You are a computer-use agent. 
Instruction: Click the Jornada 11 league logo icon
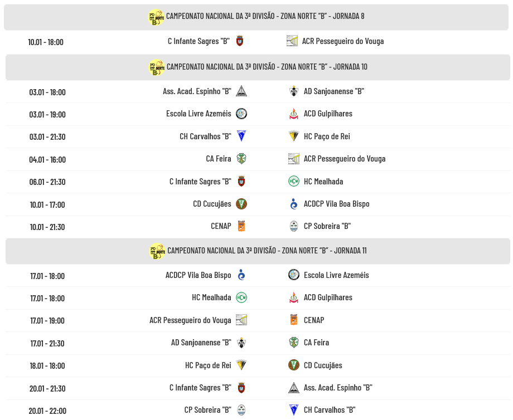158,251
